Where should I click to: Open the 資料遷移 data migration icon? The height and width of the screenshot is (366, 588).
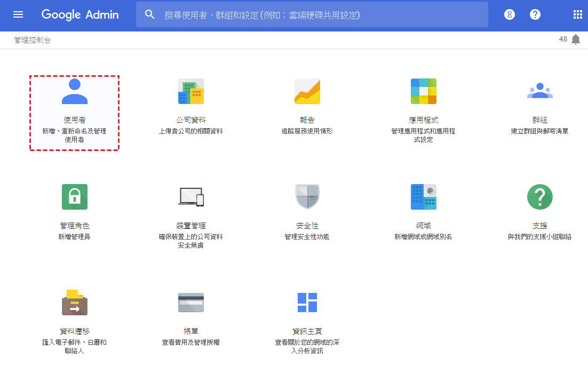tap(74, 303)
